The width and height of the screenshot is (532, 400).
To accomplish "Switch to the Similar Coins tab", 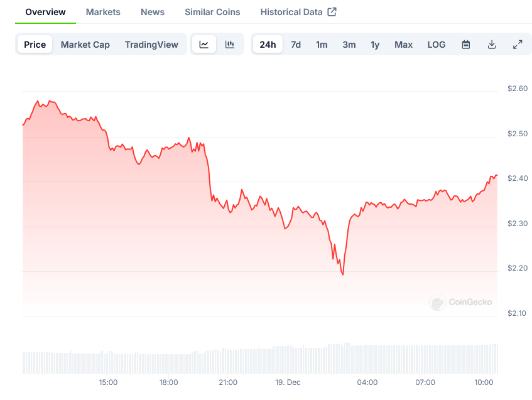I will (212, 12).
